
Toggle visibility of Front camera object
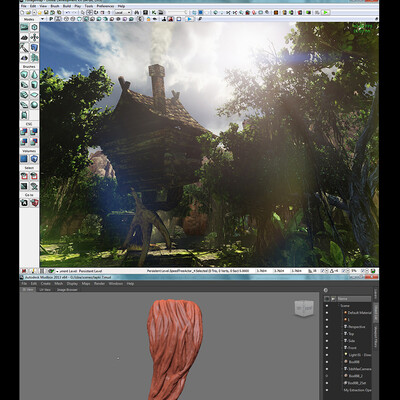click(327, 348)
